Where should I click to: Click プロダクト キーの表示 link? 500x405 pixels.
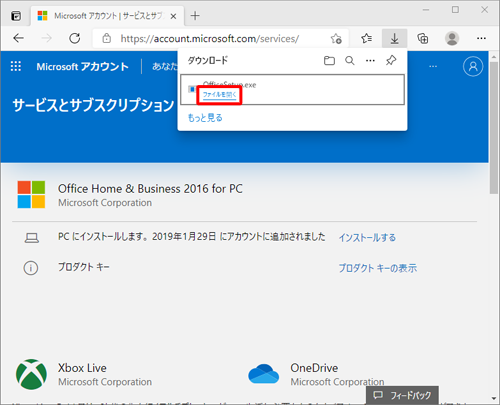click(378, 268)
